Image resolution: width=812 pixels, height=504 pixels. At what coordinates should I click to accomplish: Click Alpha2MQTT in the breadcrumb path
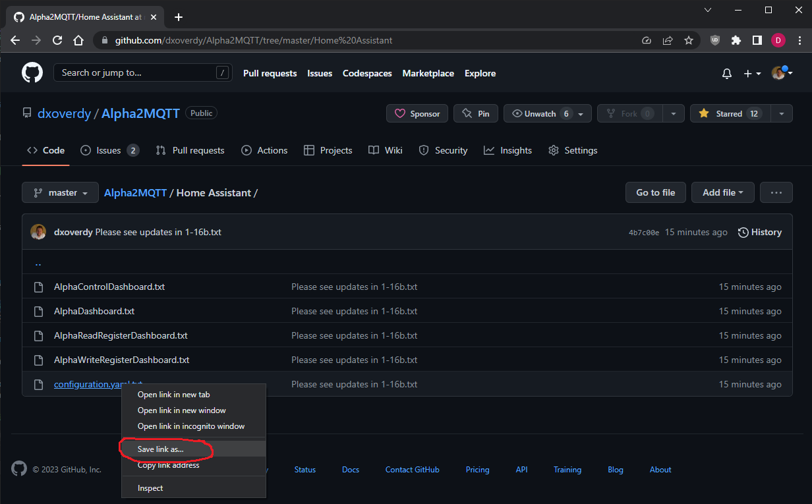(136, 192)
